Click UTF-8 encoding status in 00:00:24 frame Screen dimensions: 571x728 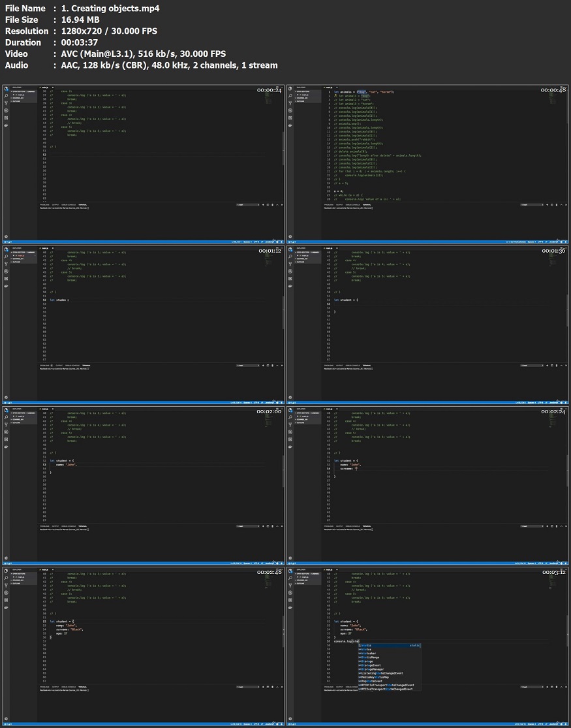[256, 242]
